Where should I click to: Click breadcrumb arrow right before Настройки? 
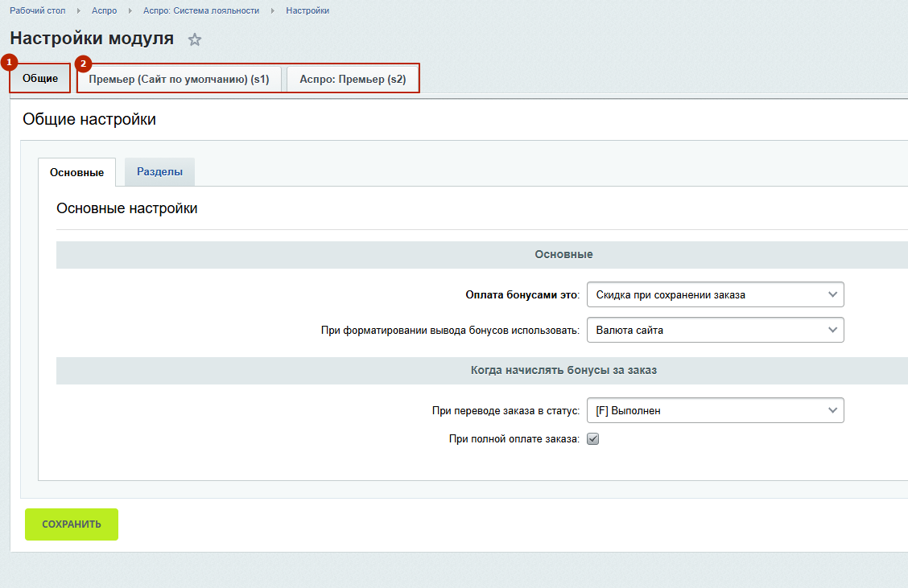click(x=273, y=10)
